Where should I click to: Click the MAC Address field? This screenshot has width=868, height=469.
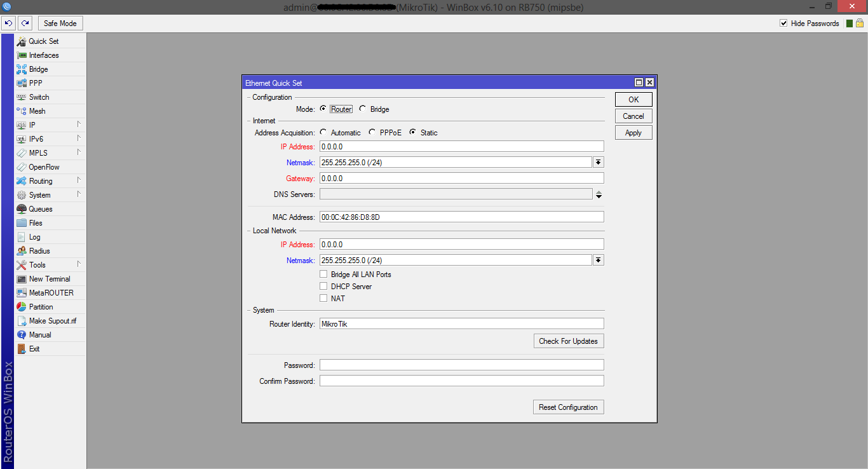pos(461,217)
